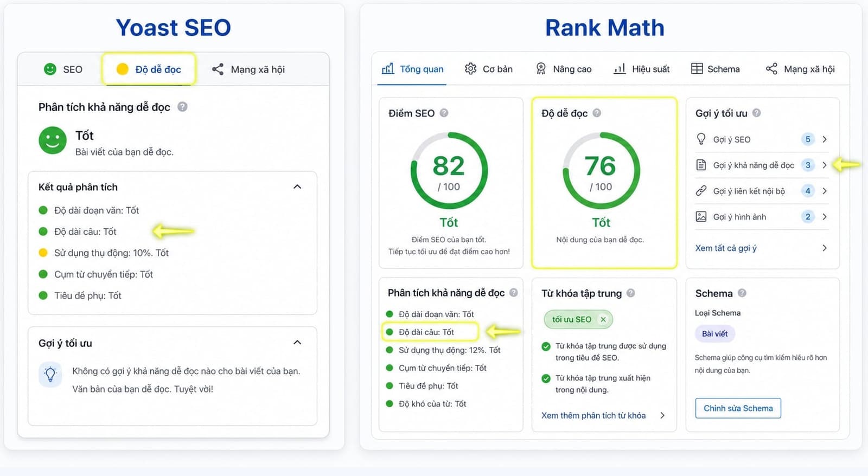The width and height of the screenshot is (868, 476).
Task: Click the 76 readability score gauge
Action: tap(601, 171)
